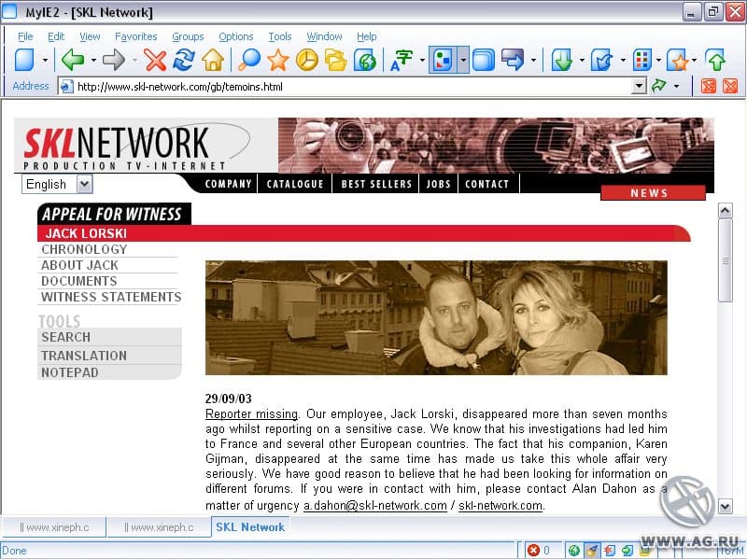Refresh the page with the blue arrows icon

(x=184, y=60)
